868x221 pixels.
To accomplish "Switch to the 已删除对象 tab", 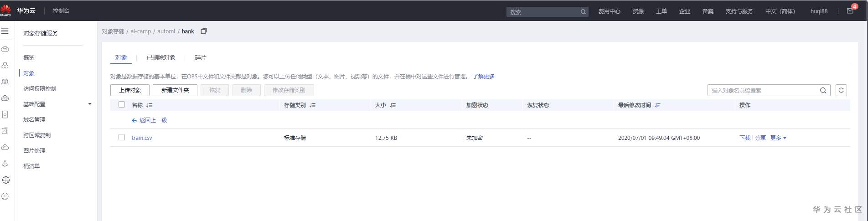I will point(161,57).
